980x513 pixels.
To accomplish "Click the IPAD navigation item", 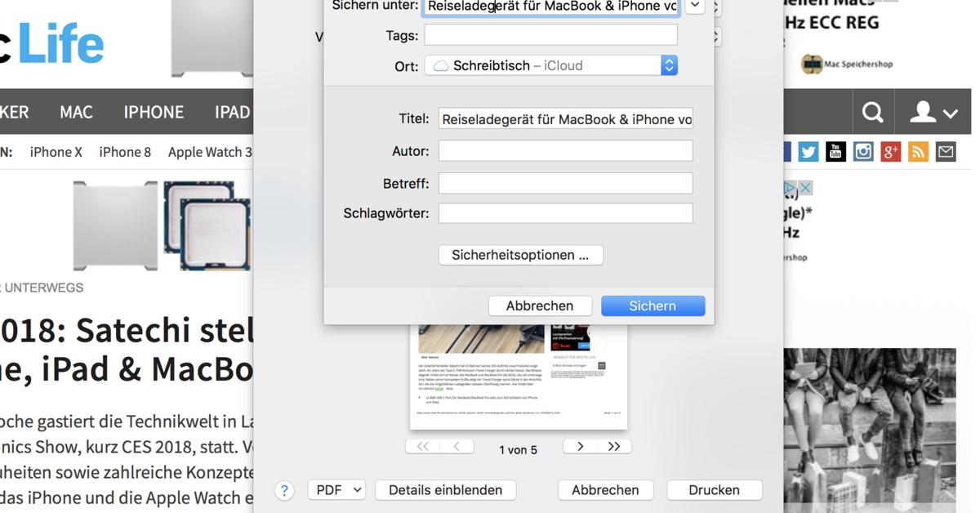I will (232, 112).
